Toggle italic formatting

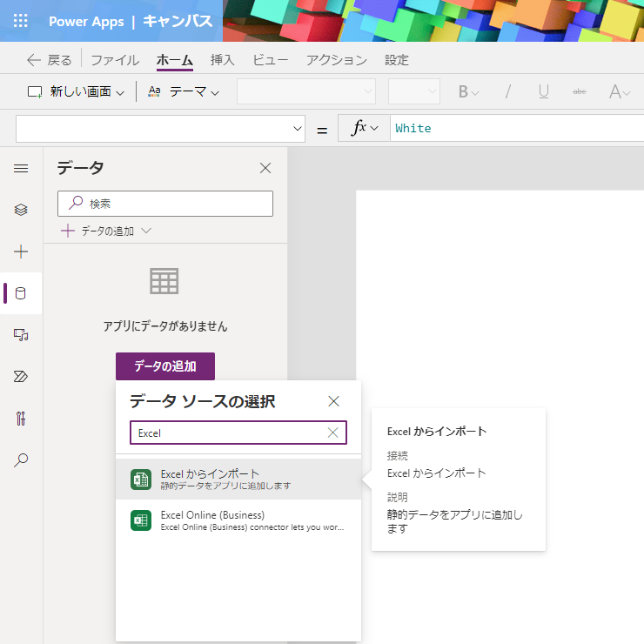pyautogui.click(x=508, y=91)
